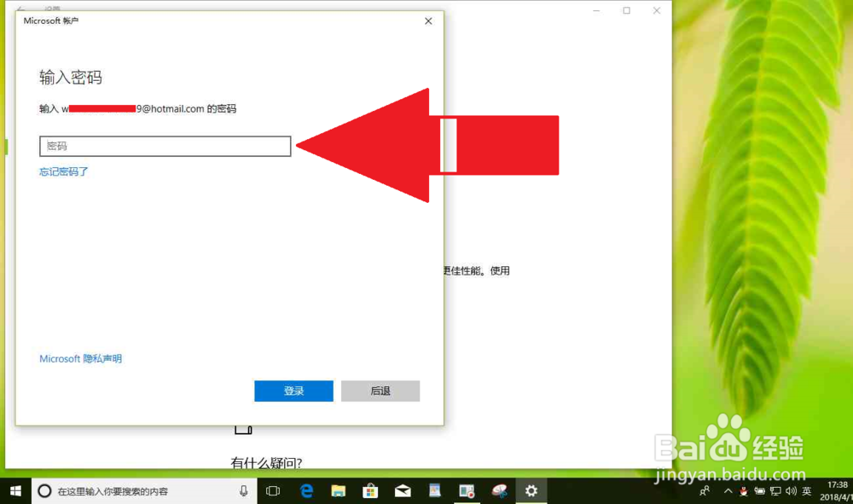Click the 后退 back button
Image resolution: width=853 pixels, height=504 pixels.
[x=380, y=391]
